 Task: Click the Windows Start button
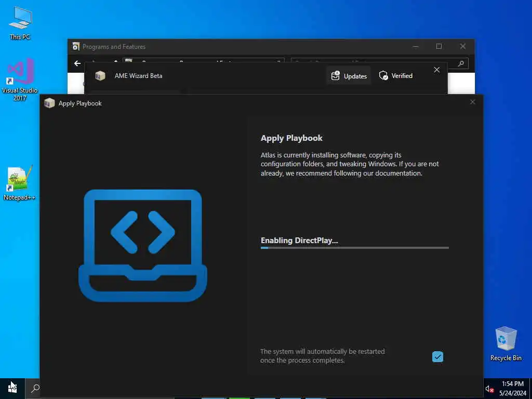point(12,388)
